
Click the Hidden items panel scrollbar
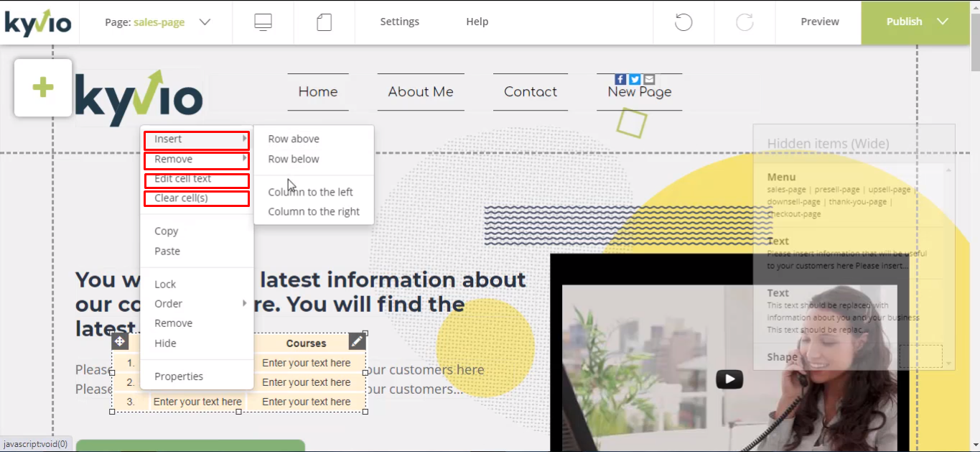point(948,266)
